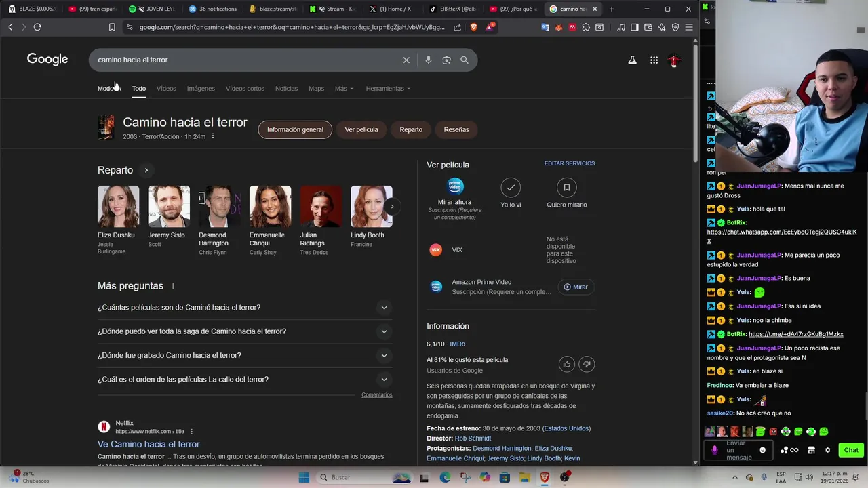Open the Leo AI sparkle icon
Screen dimensions: 868x488
(x=662, y=27)
